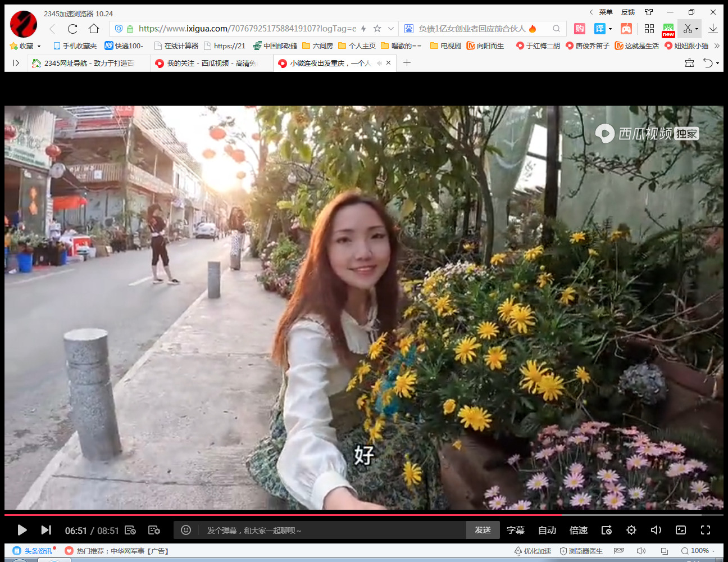Click the ixigua URL address bar
Screen dimensions: 728x562
[247, 29]
